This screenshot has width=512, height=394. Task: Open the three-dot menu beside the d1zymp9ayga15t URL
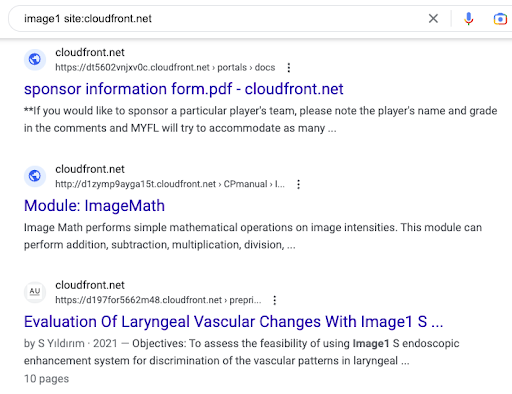tap(298, 184)
